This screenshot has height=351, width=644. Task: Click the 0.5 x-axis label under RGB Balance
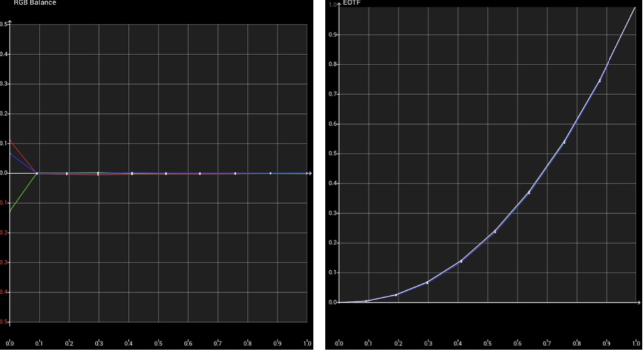158,343
